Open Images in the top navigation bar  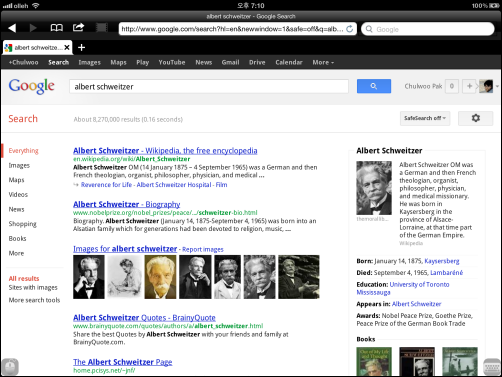(x=89, y=62)
